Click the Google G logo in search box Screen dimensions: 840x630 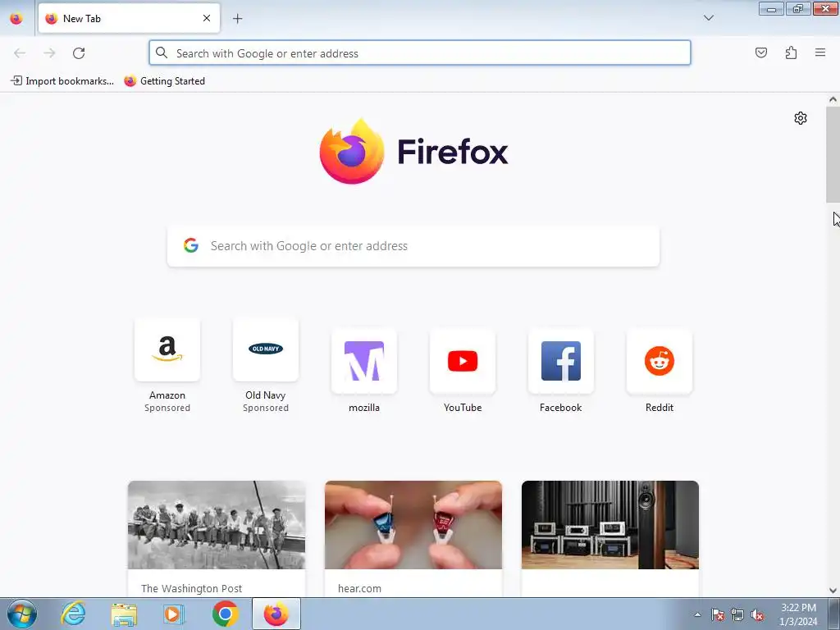(x=191, y=245)
